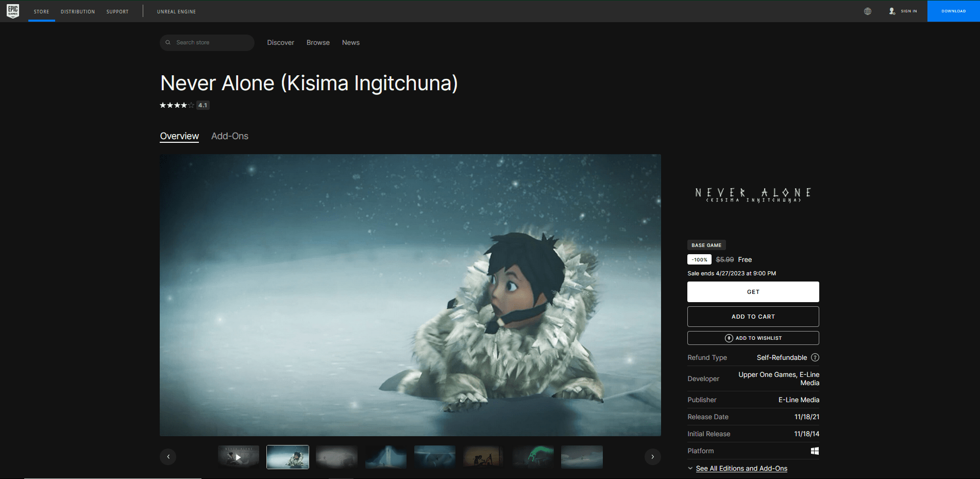Select the blue ice pillar thumbnail
Screen dimensions: 980x479
pos(386,457)
